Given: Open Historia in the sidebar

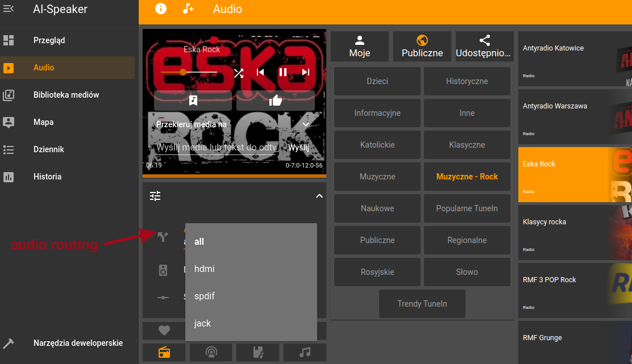Looking at the screenshot, I should [x=67, y=177].
